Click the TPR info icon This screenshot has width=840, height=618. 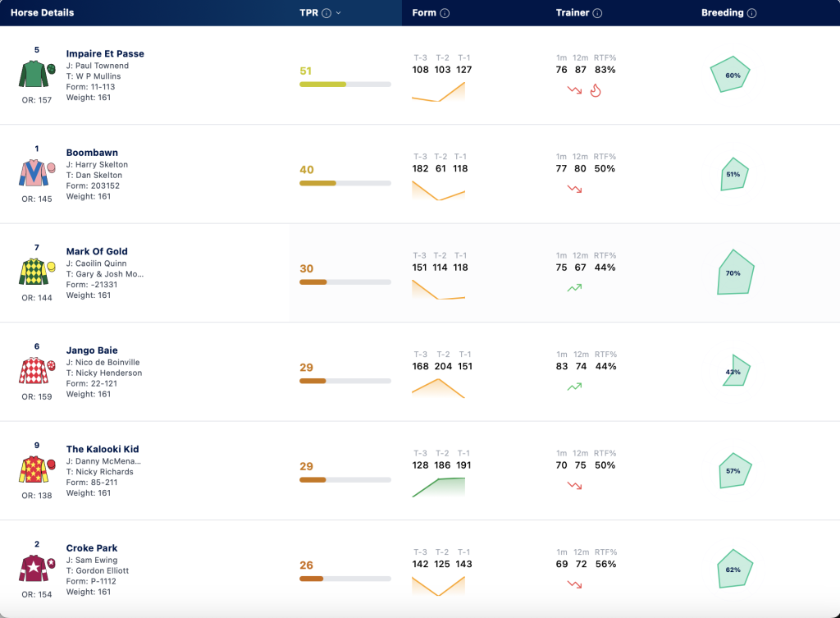pyautogui.click(x=326, y=13)
